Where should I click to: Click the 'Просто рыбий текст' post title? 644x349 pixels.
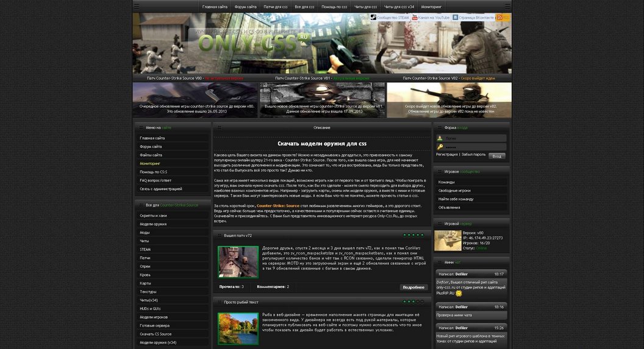241,302
